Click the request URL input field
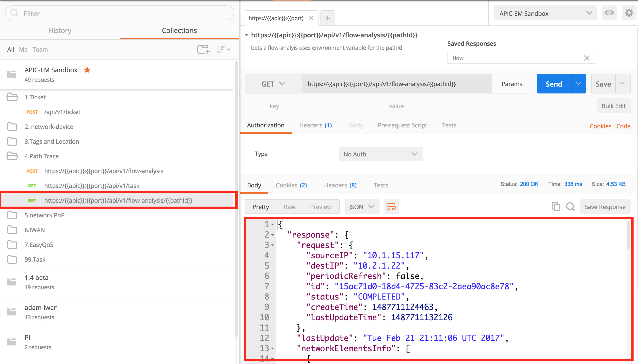Screen dimensions: 638x364 (x=397, y=84)
